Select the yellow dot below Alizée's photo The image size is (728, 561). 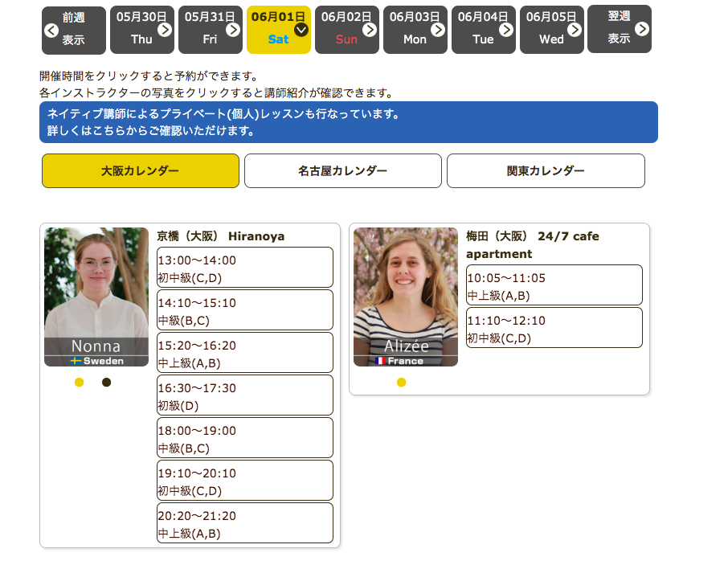point(401,383)
